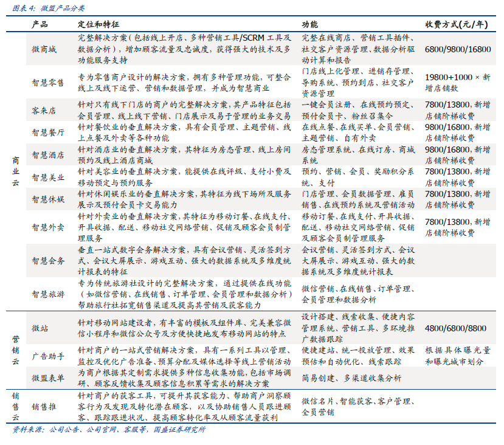Click function cell 完整在线商店、营销工具插件
Image resolution: width=504 pixels, height=445 pixels.
click(x=358, y=49)
